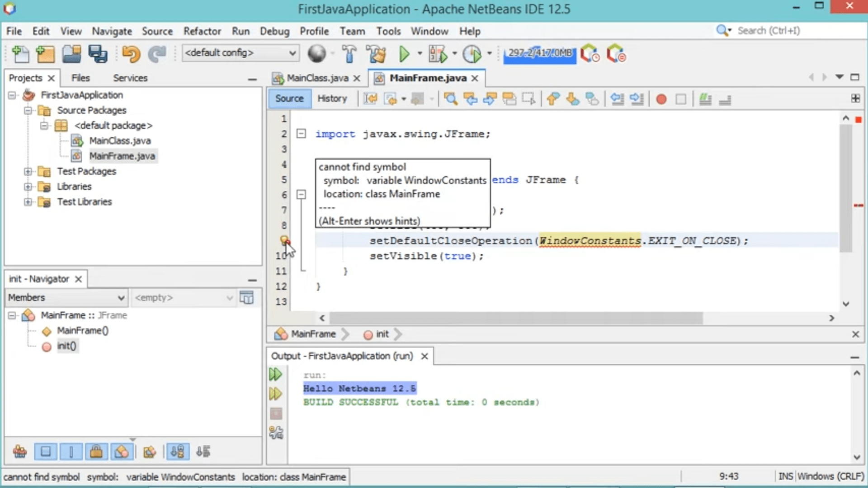Toggle the Source view button
868x488 pixels.
pos(289,99)
